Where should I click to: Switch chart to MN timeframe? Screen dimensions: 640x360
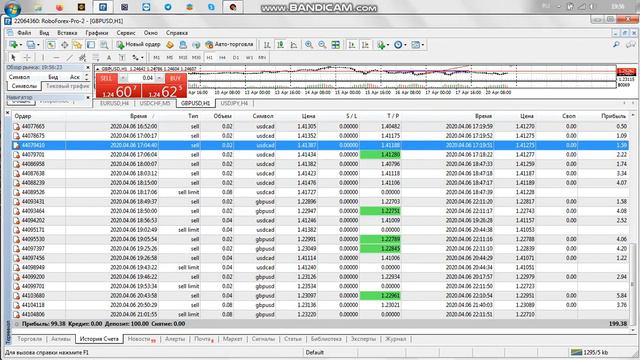[262, 58]
